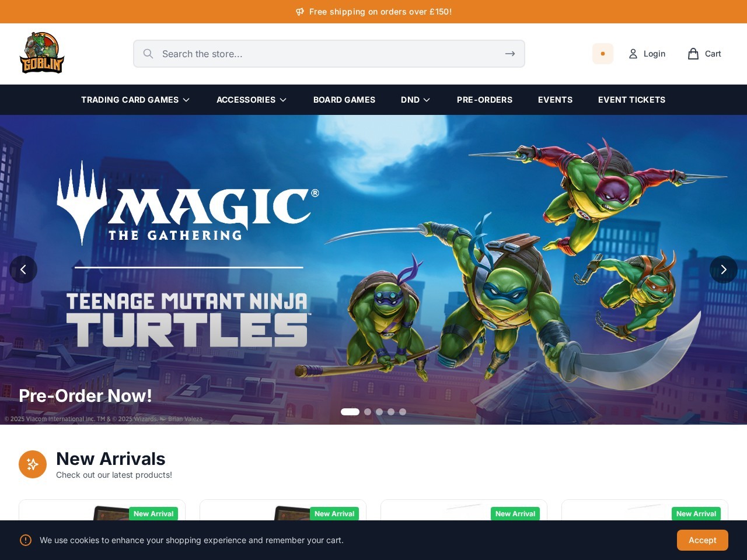Click the Goblin logo to go home

(x=41, y=52)
